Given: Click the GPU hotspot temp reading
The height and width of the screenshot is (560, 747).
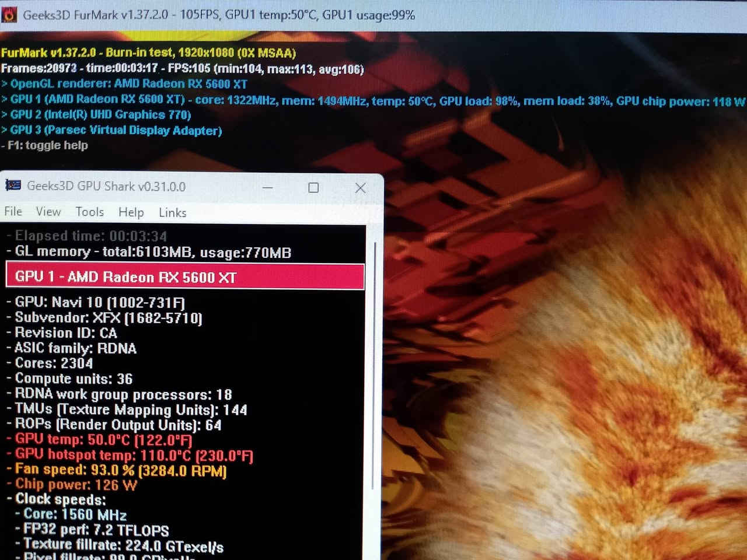Looking at the screenshot, I should [134, 455].
